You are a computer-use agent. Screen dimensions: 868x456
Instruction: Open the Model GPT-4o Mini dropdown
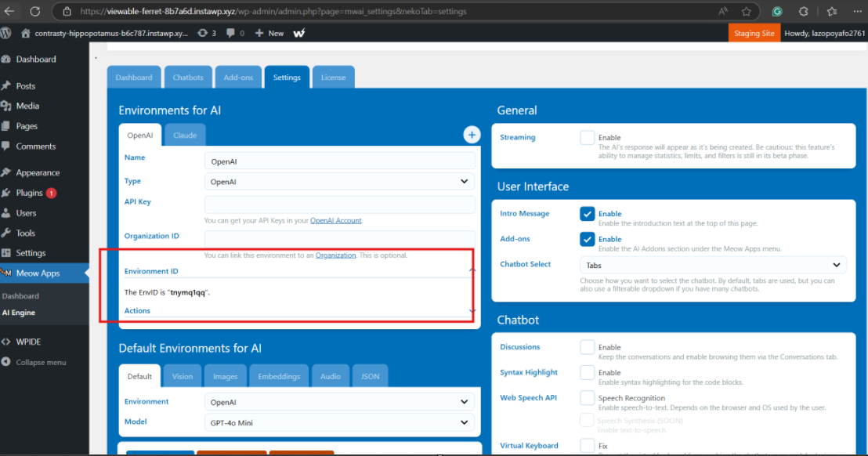(x=339, y=423)
